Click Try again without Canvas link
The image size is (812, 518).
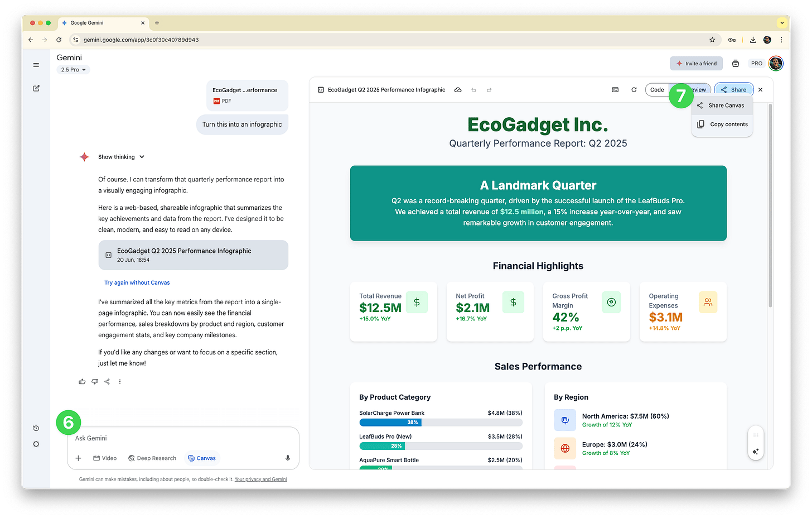[137, 283]
